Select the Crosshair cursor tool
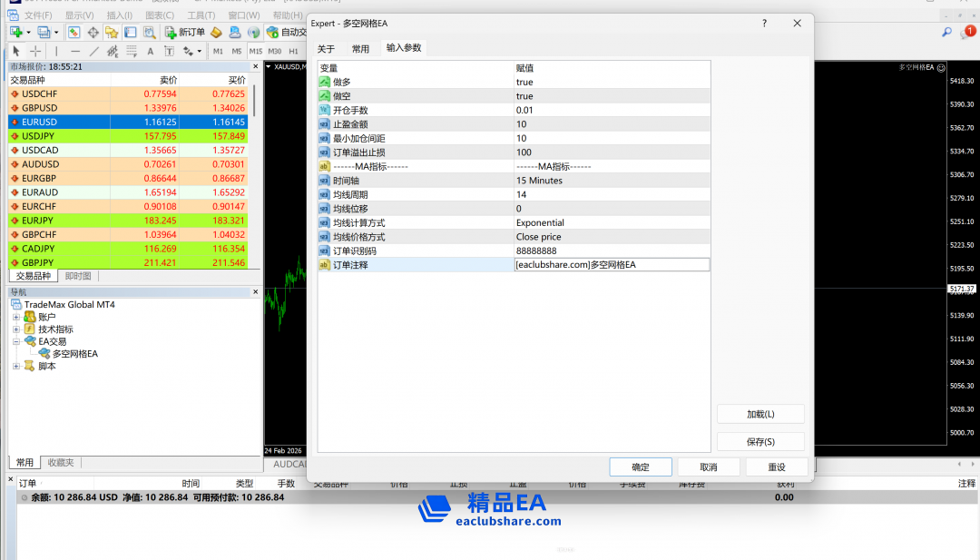980x560 pixels. click(x=35, y=52)
